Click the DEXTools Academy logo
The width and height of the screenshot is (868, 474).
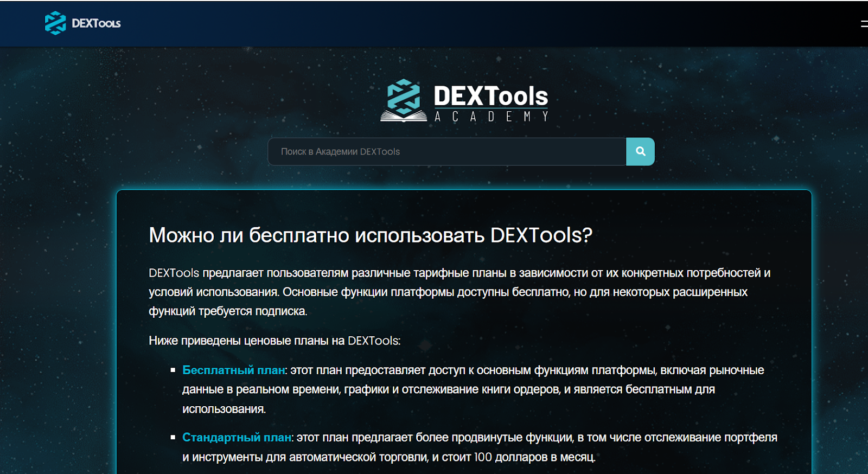464,100
